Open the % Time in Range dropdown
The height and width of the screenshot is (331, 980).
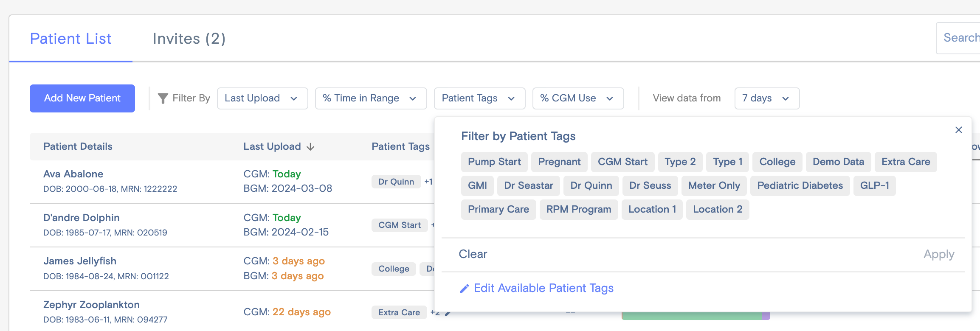point(370,98)
